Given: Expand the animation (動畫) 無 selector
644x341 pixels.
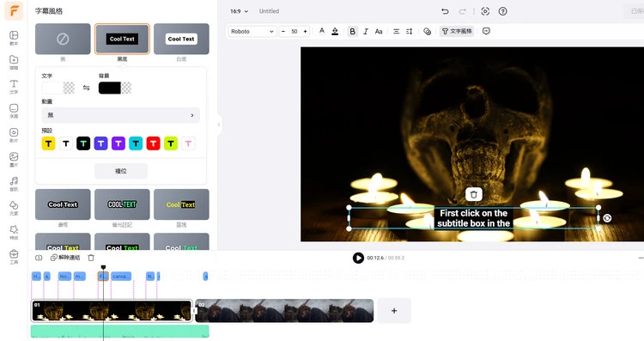Looking at the screenshot, I should [x=121, y=115].
